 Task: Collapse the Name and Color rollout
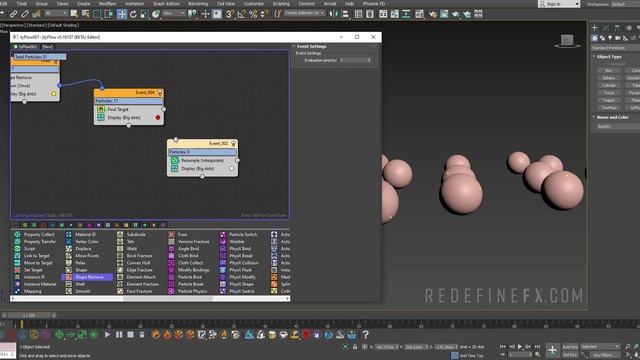click(612, 117)
